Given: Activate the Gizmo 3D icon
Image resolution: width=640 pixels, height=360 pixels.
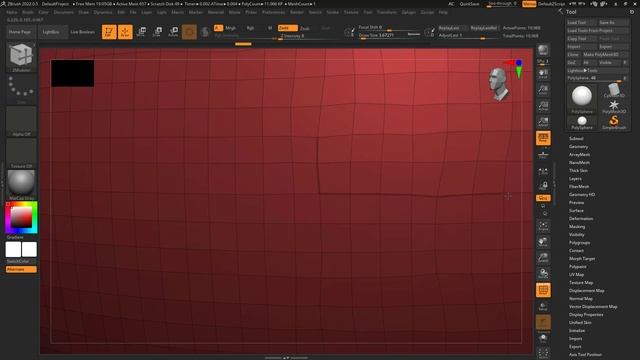Looking at the screenshot, I should 189,32.
